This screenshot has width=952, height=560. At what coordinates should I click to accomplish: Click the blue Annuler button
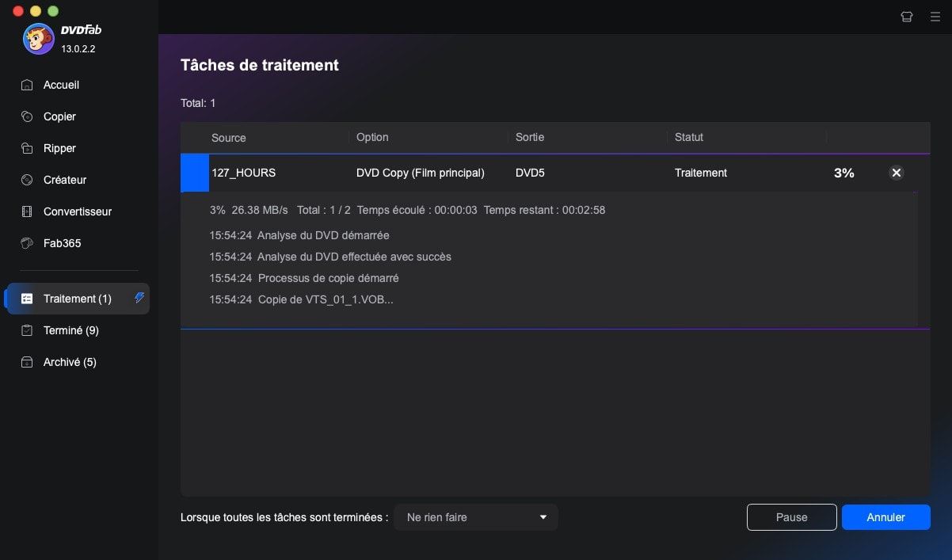coord(885,517)
